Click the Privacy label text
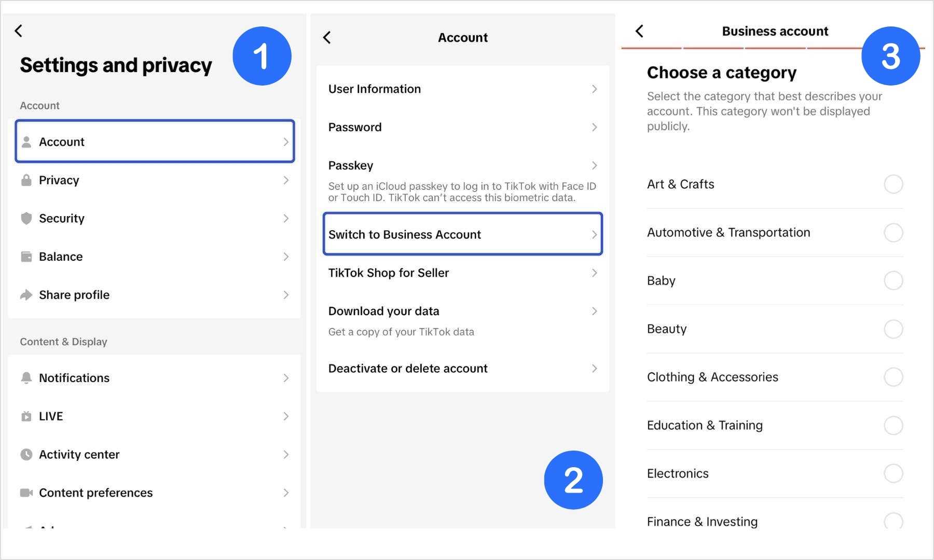 coord(59,180)
